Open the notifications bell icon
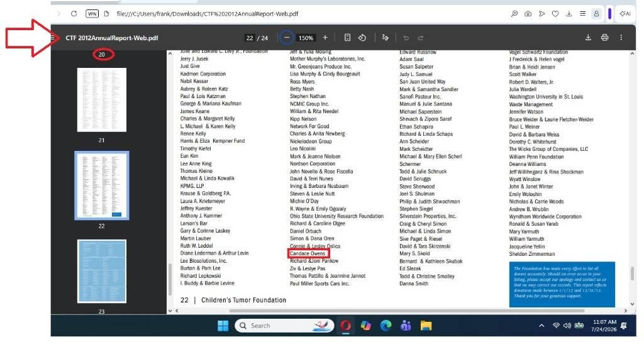 (624, 326)
